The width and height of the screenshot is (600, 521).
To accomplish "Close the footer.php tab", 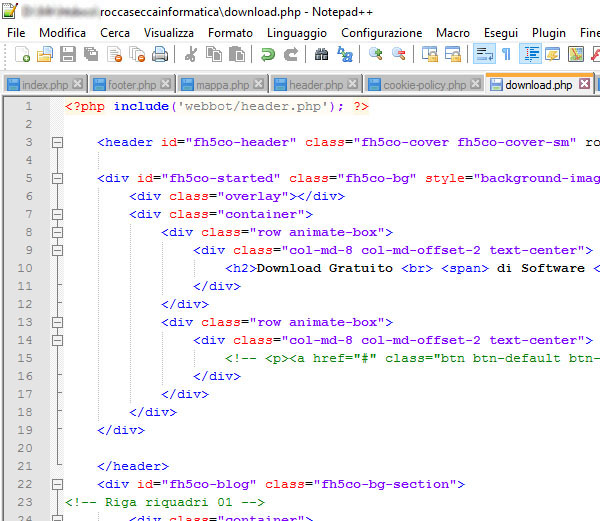I will click(x=166, y=83).
